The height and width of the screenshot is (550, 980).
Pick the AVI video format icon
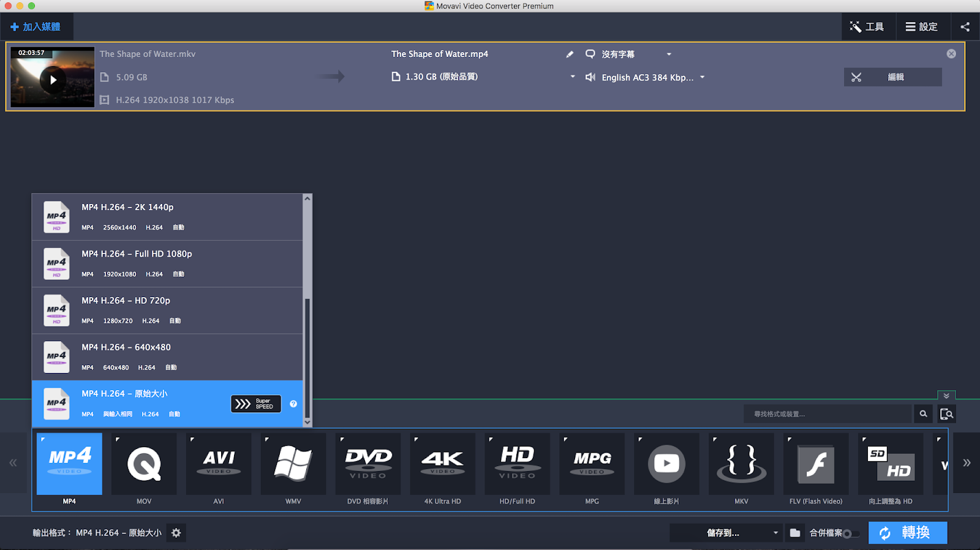click(x=219, y=464)
